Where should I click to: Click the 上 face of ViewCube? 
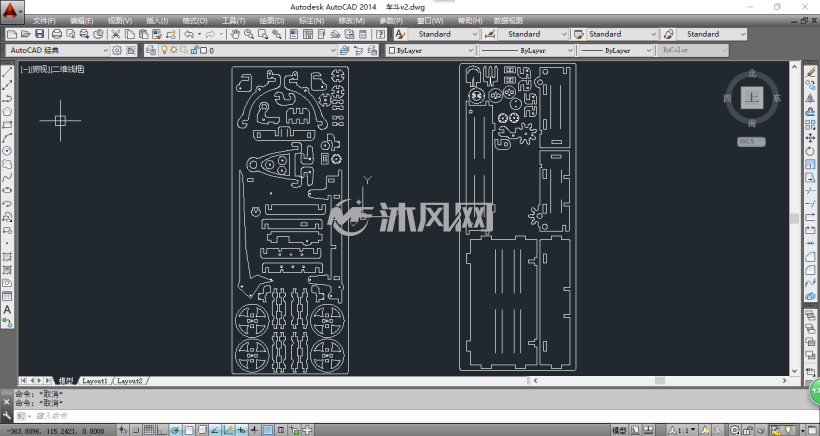point(751,97)
